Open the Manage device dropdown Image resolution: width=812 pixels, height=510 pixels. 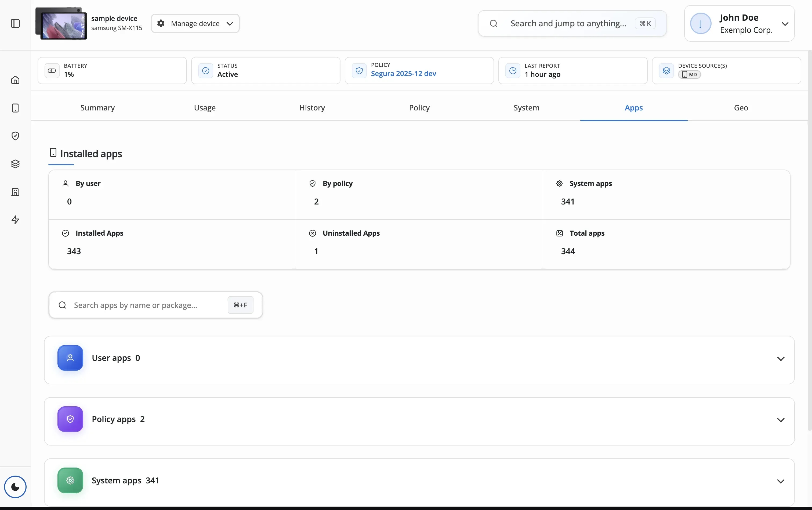(x=195, y=23)
